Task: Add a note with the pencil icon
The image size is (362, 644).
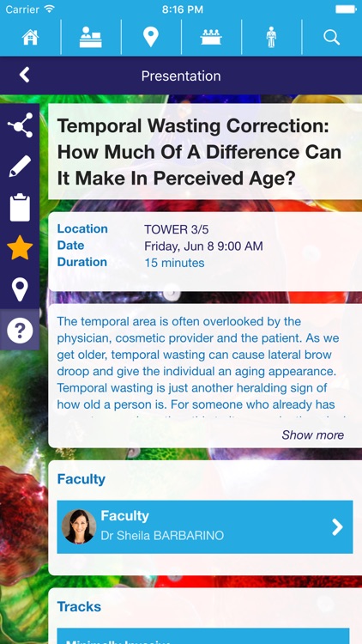Action: click(x=20, y=167)
